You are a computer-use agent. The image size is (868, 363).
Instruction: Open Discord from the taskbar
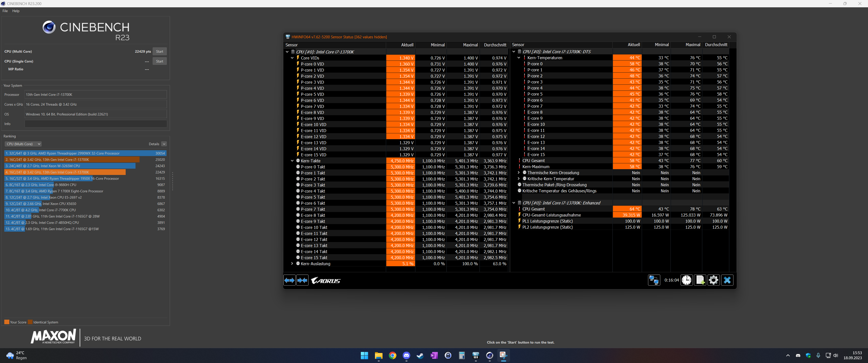pos(406,355)
